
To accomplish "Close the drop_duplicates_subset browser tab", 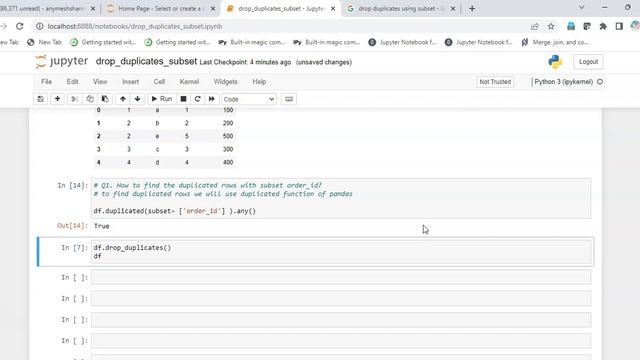I will (x=333, y=8).
